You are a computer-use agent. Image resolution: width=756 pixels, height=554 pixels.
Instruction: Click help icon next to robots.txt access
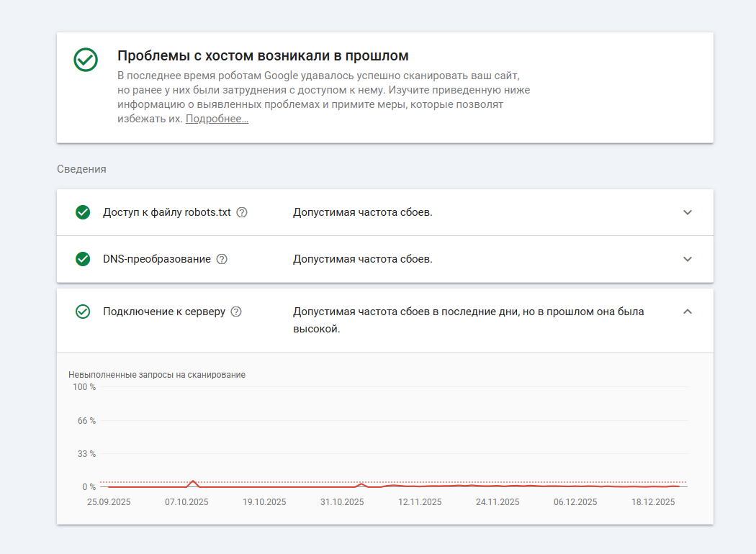[x=242, y=212]
